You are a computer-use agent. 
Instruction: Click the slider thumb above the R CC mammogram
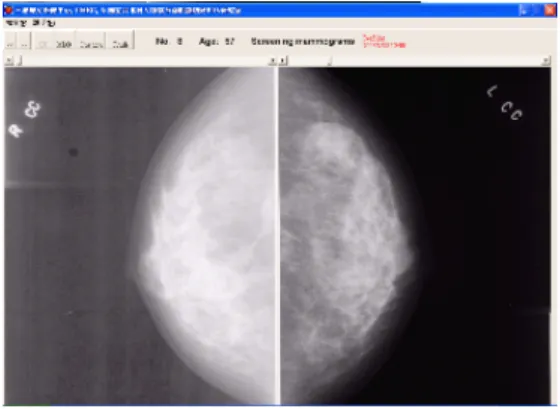click(x=20, y=61)
